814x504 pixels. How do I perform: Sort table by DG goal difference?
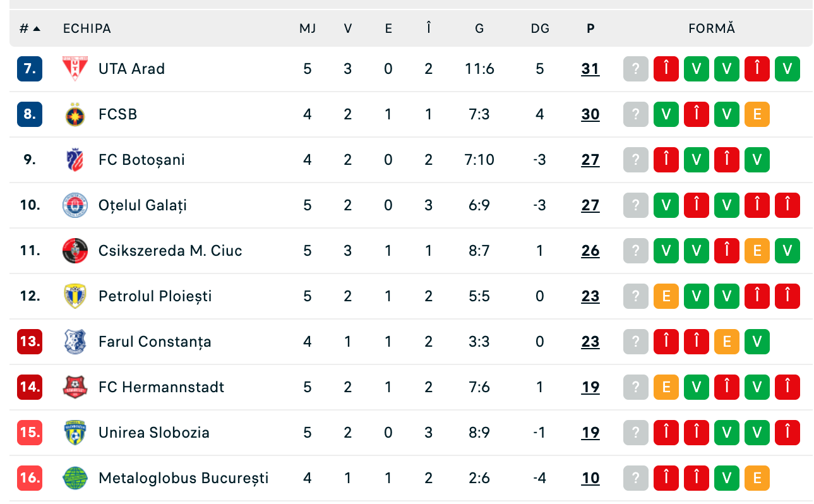540,28
